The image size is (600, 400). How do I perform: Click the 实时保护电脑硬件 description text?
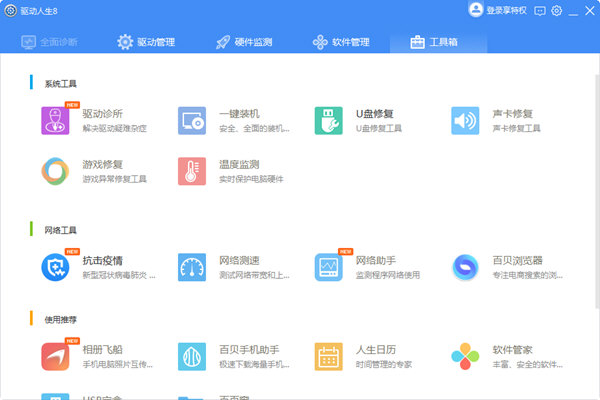(251, 179)
